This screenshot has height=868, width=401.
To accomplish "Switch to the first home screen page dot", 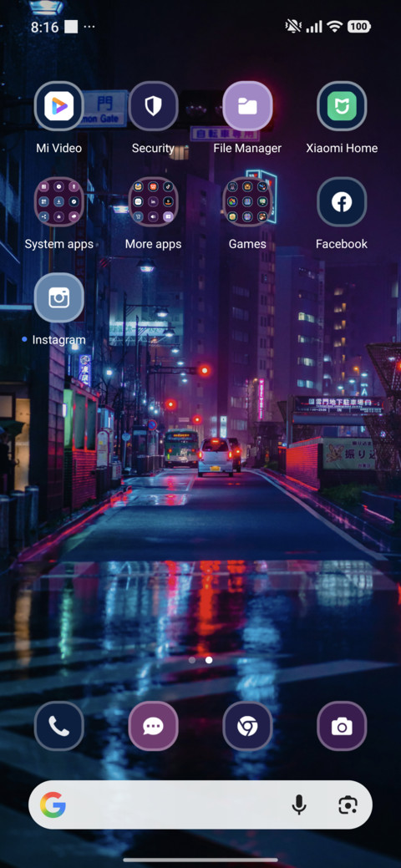I will coord(191,660).
